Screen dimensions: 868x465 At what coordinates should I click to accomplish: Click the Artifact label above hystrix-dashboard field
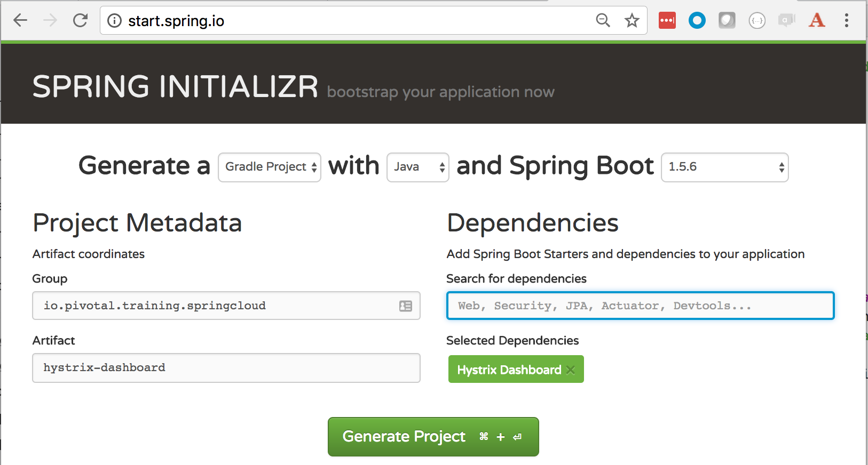[53, 340]
